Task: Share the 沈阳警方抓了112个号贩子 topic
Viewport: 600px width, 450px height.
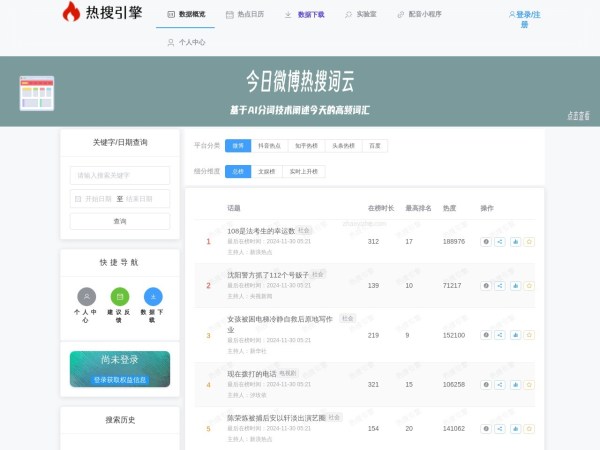Action: click(500, 285)
